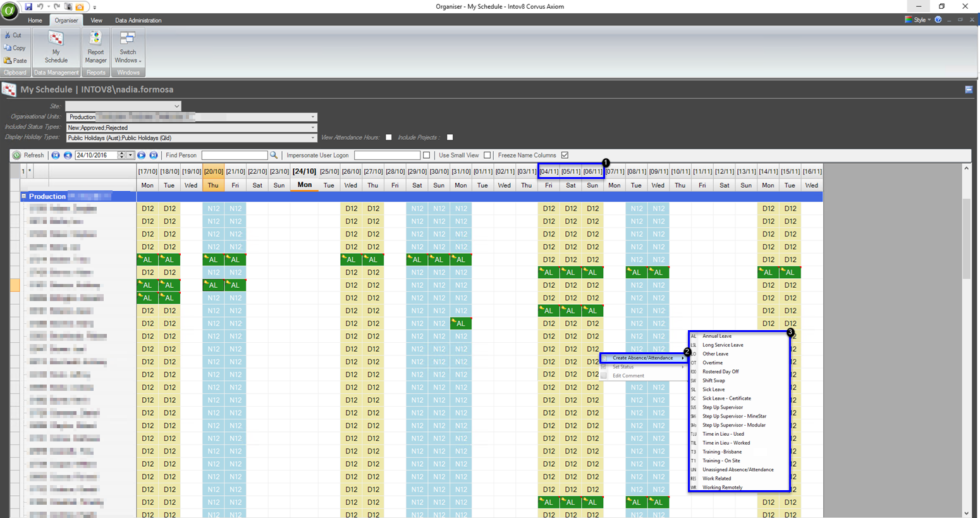Select the Organiser ribbon tab
This screenshot has width=980, height=518.
coord(66,20)
